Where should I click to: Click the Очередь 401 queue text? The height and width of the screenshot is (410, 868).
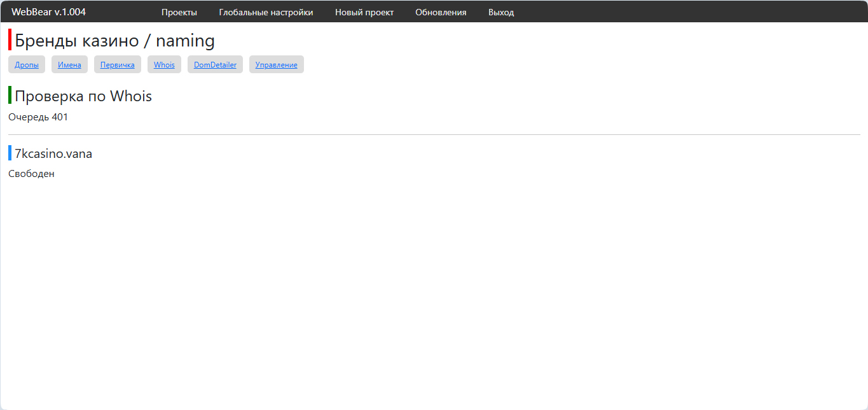(38, 117)
